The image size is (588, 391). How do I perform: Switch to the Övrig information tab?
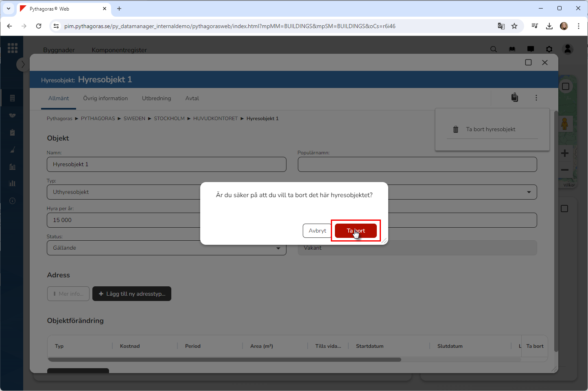click(105, 99)
